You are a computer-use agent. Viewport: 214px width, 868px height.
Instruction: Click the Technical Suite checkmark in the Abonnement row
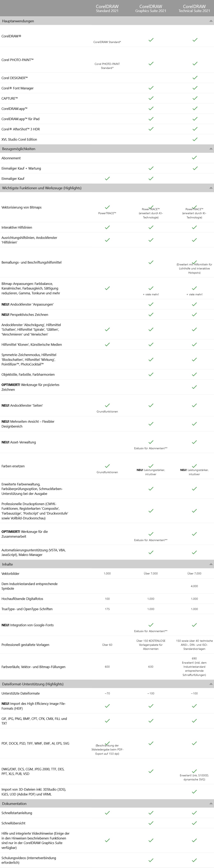[x=195, y=158]
